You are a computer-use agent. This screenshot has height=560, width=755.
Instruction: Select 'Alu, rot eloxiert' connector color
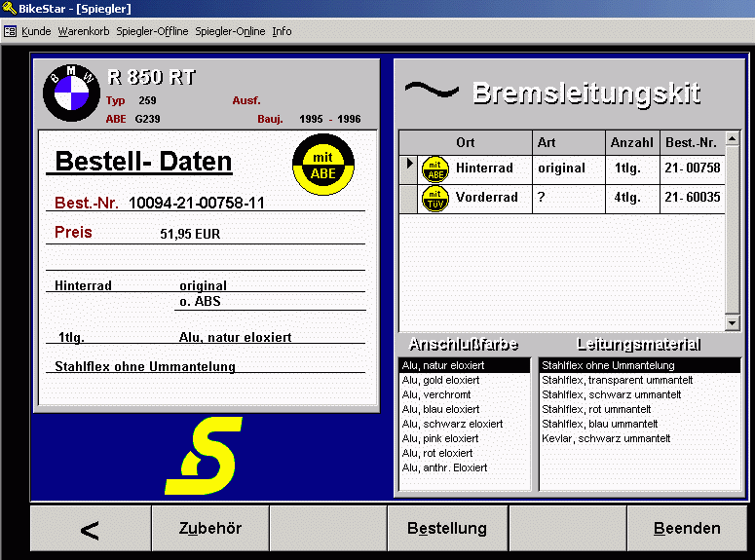tap(465, 453)
